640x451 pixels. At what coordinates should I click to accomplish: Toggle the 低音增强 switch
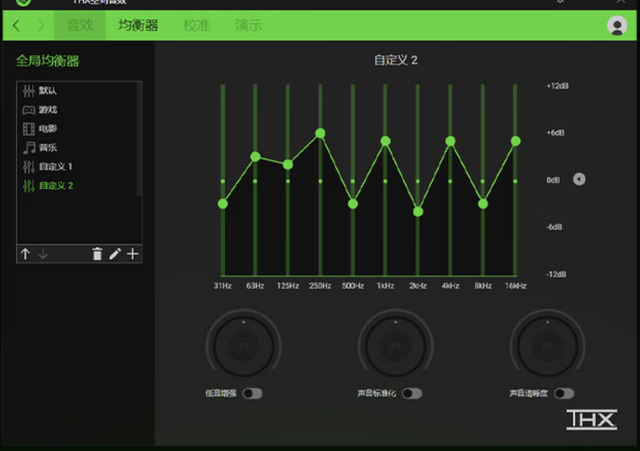point(252,394)
